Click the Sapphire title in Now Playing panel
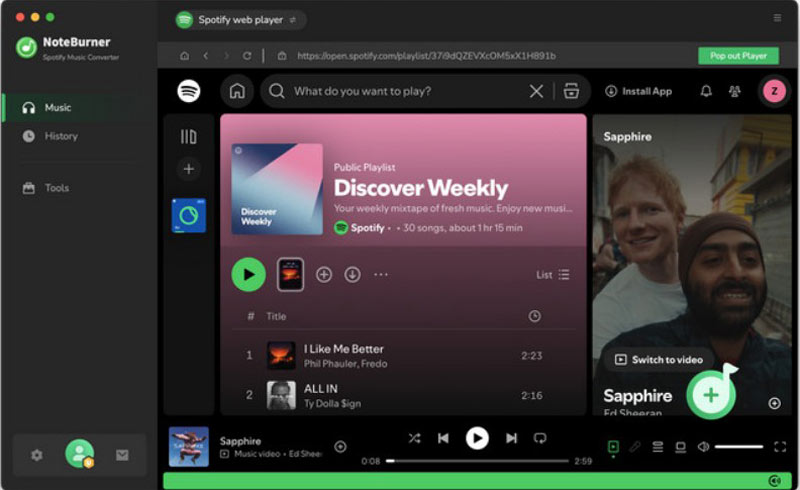Image resolution: width=800 pixels, height=490 pixels. tap(638, 396)
